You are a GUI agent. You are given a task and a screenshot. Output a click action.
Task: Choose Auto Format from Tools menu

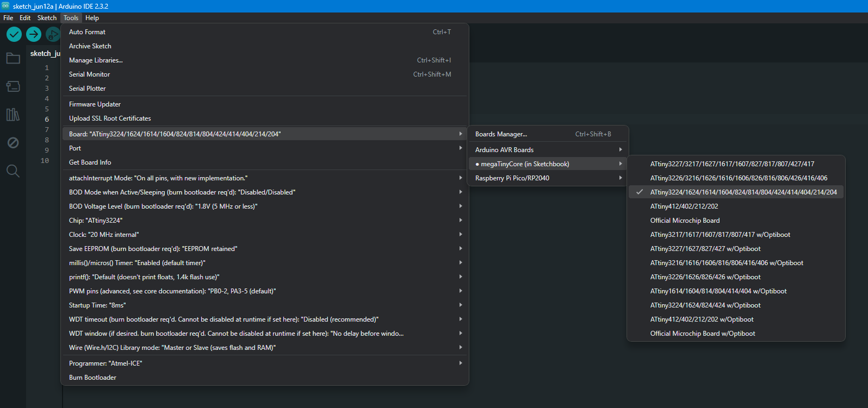265,32
